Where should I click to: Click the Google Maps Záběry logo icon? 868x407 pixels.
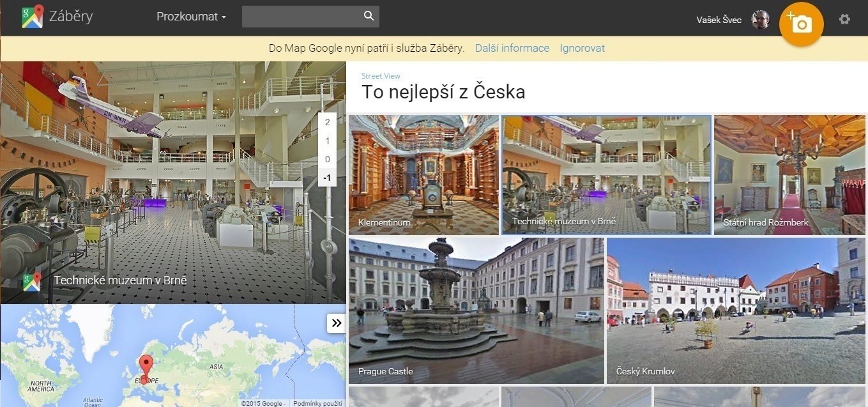[32, 17]
